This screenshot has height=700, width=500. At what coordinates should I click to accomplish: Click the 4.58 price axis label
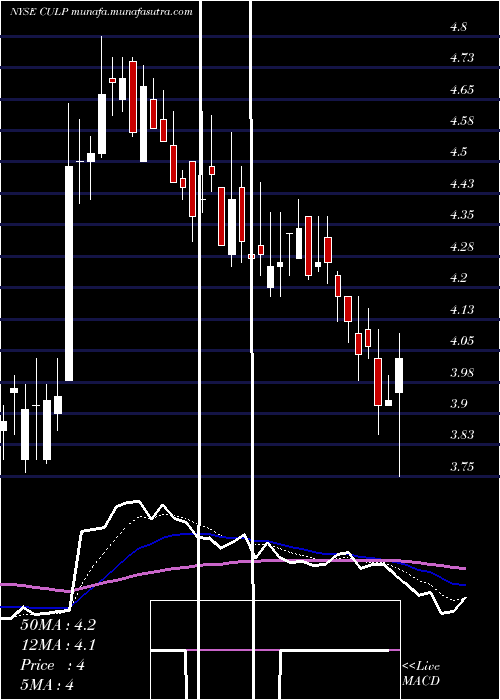click(462, 121)
